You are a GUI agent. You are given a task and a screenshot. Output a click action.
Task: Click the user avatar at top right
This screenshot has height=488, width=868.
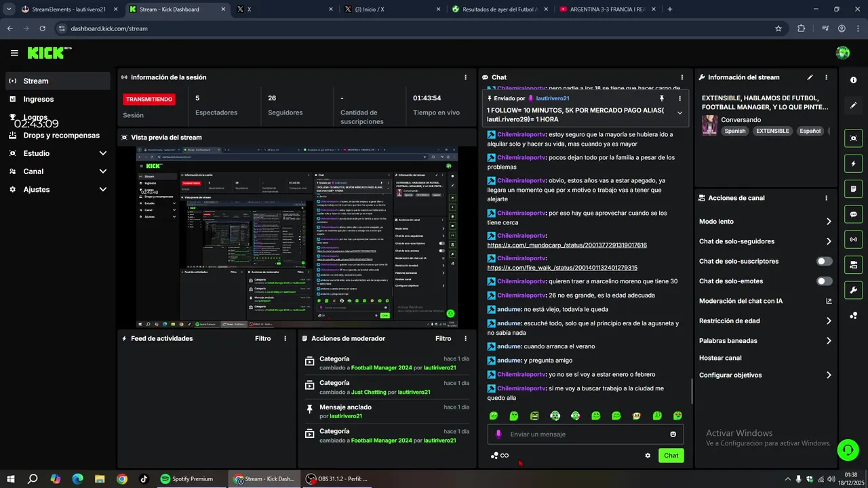tap(843, 53)
